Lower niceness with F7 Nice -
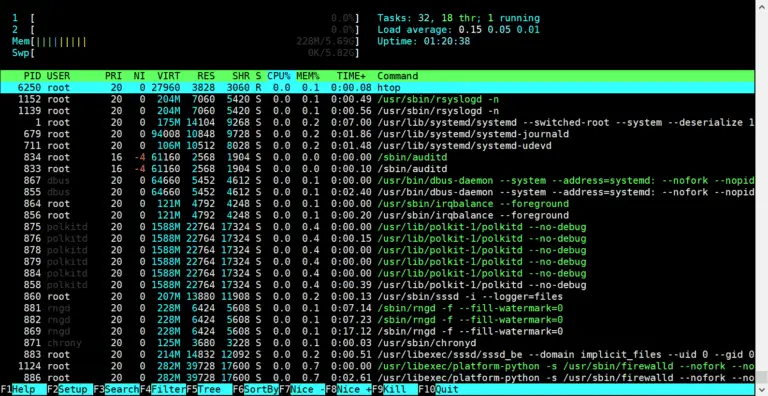The width and height of the screenshot is (768, 396). click(x=302, y=390)
